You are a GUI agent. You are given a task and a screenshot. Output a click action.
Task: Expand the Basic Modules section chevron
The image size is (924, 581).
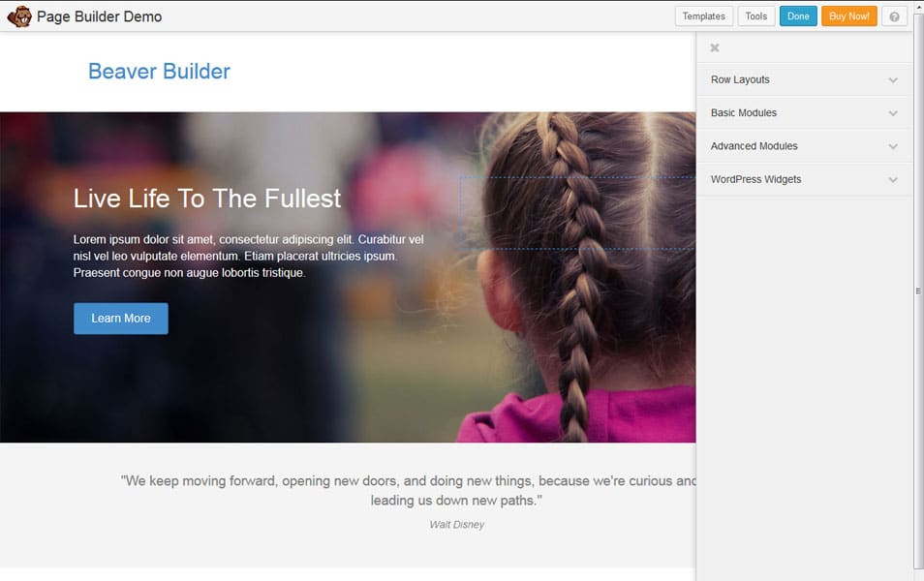893,112
